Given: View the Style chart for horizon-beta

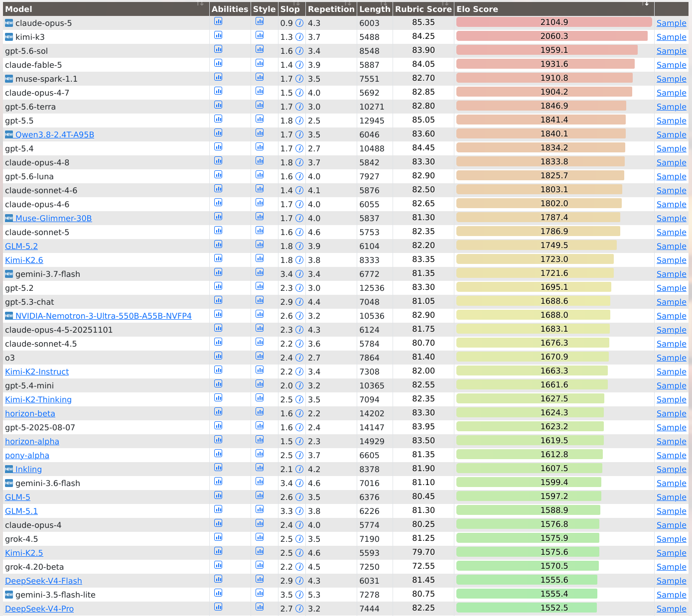Looking at the screenshot, I should (x=260, y=412).
